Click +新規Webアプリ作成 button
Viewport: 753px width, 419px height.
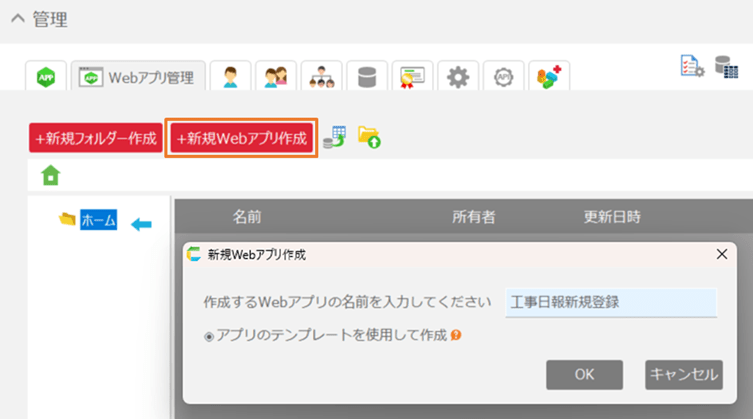tap(241, 138)
